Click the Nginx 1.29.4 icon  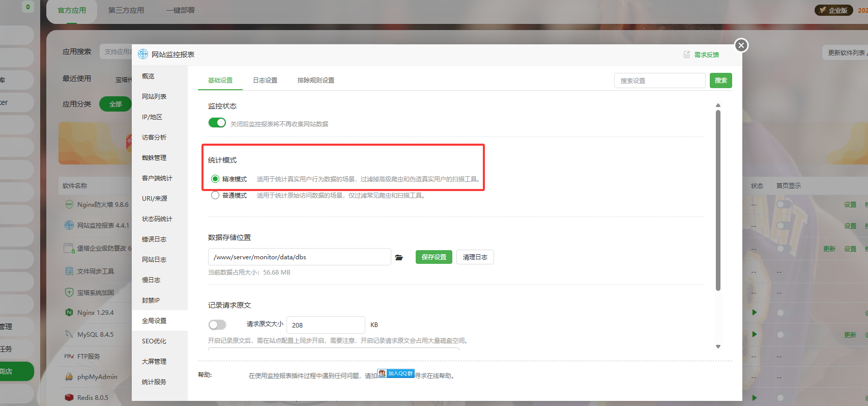pyautogui.click(x=69, y=312)
